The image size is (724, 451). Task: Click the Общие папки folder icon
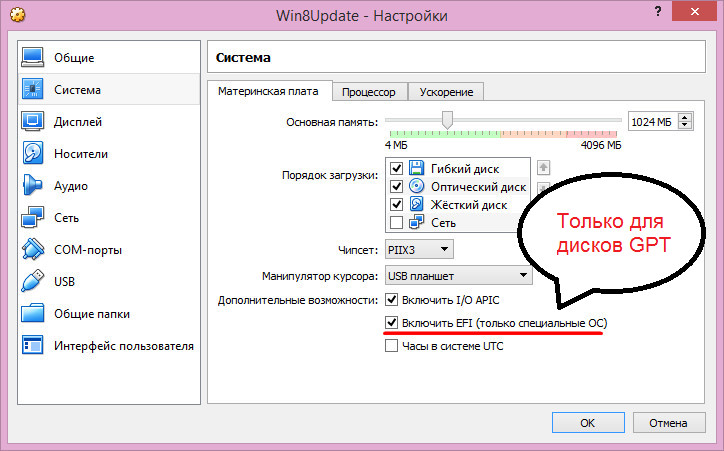point(32,313)
